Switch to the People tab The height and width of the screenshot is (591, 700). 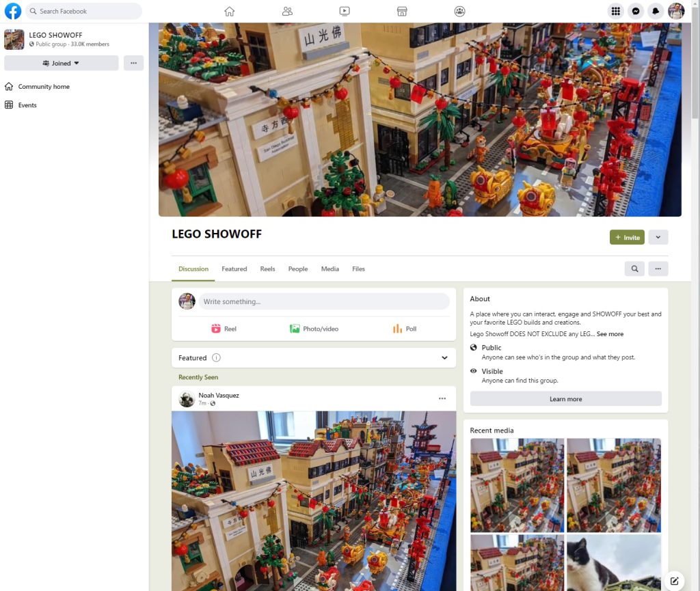pyautogui.click(x=297, y=269)
